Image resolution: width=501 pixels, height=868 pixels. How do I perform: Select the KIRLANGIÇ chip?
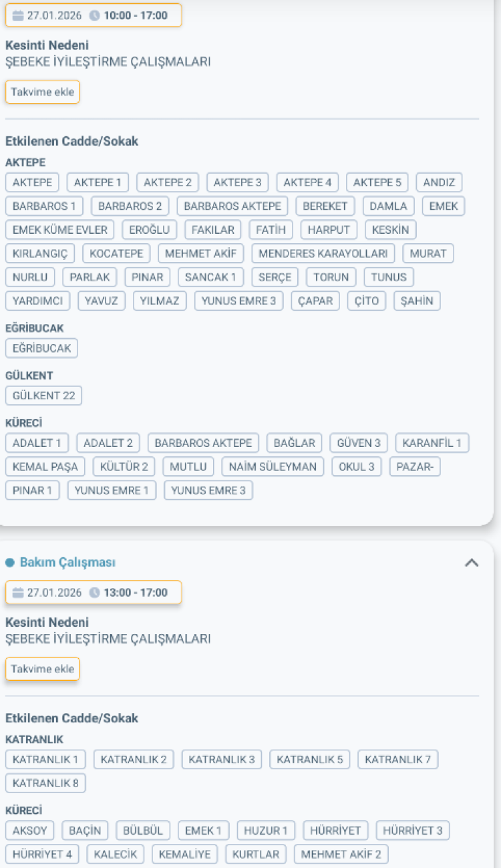click(x=40, y=253)
